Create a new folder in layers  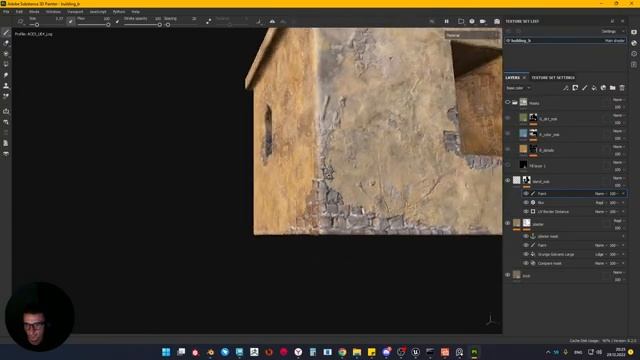pos(613,88)
